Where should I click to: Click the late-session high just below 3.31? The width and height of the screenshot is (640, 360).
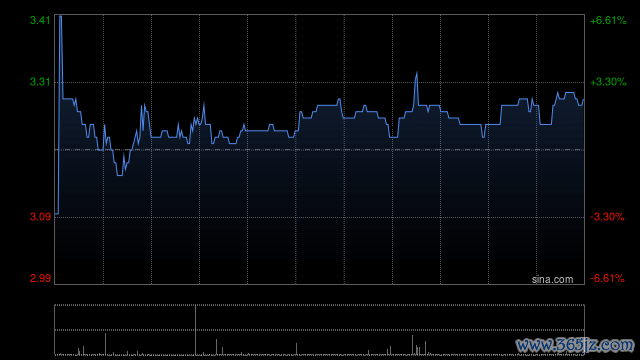click(570, 93)
